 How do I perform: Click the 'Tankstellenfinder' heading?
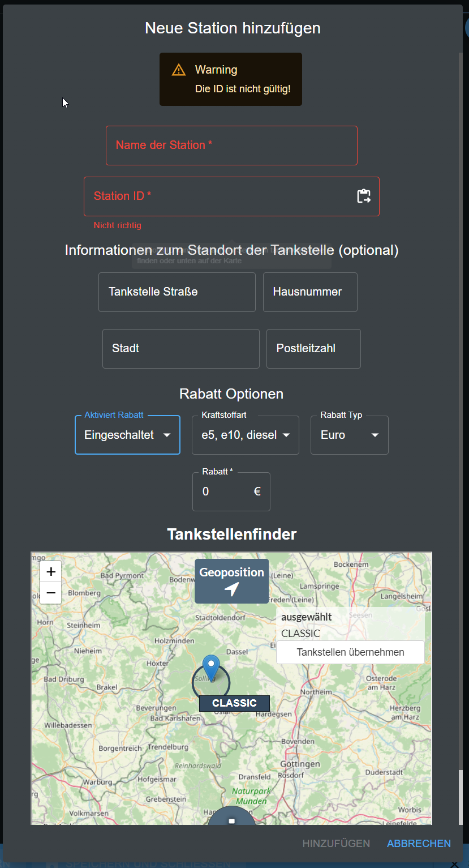pos(232,535)
